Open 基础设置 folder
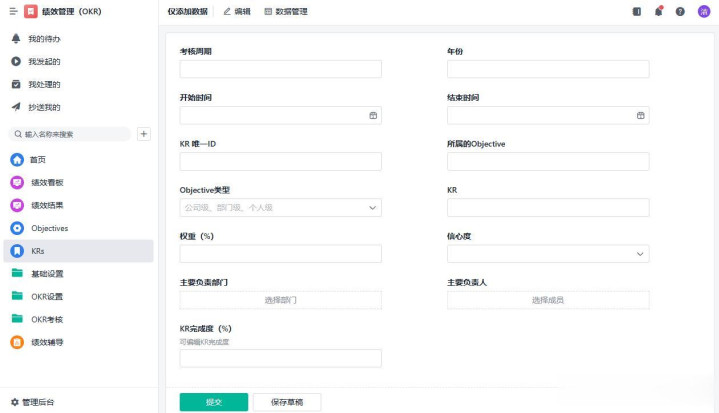The height and width of the screenshot is (413, 719). click(x=17, y=273)
